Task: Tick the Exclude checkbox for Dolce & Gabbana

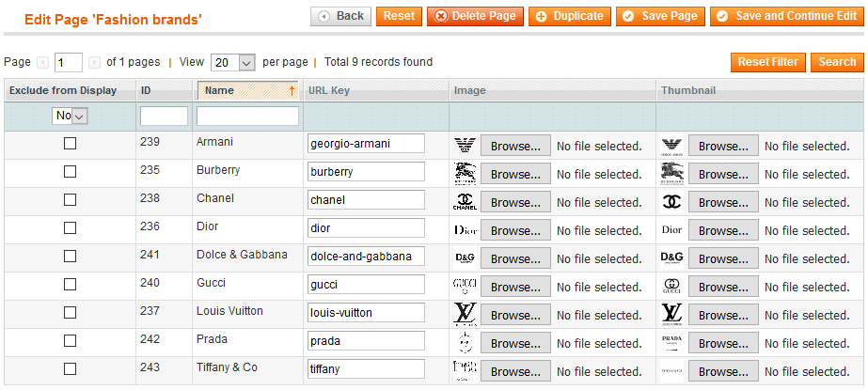Action: coord(70,257)
